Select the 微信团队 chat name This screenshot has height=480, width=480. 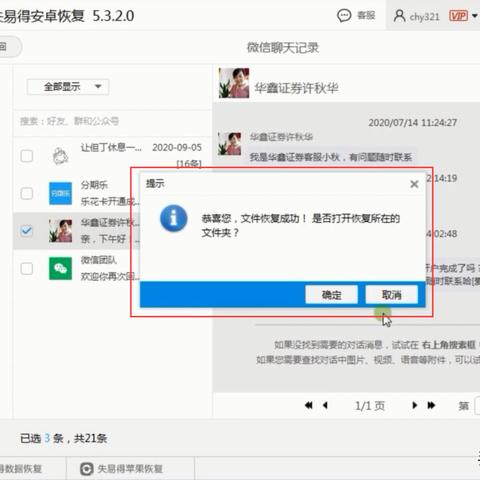pyautogui.click(x=99, y=260)
